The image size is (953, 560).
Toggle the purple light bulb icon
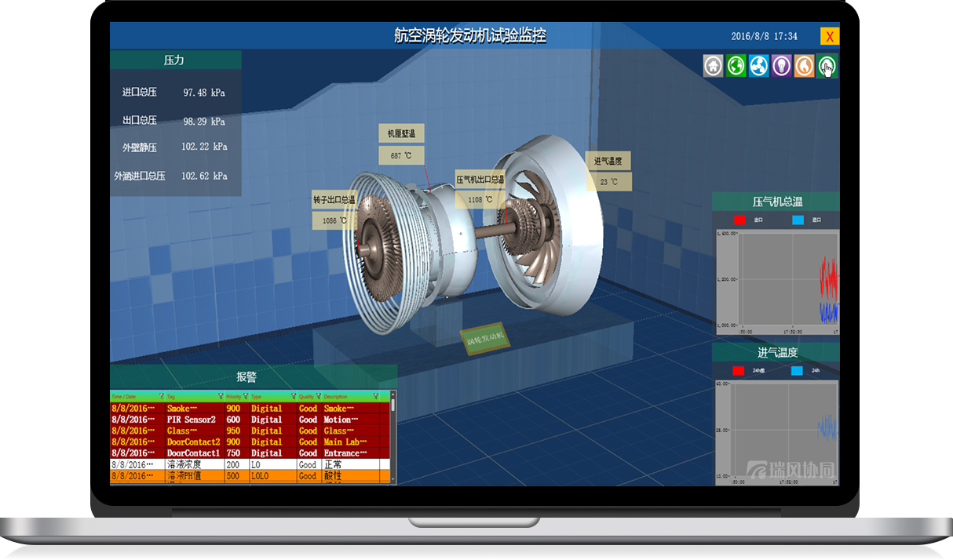click(x=781, y=66)
